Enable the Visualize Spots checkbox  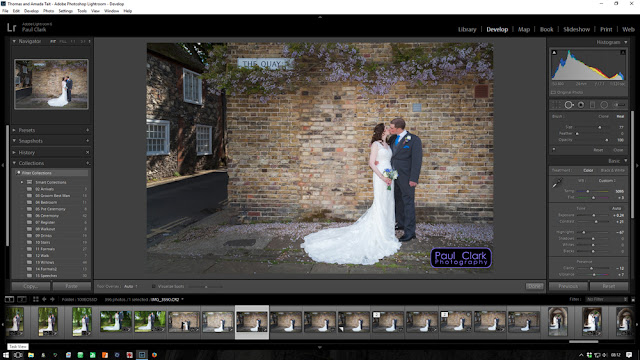154,286
